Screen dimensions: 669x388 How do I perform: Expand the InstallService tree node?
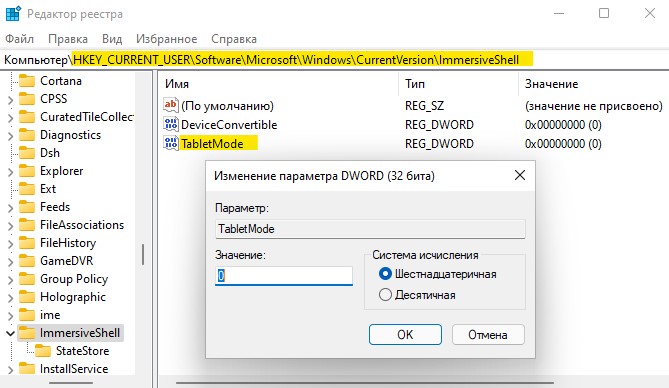[x=11, y=370]
